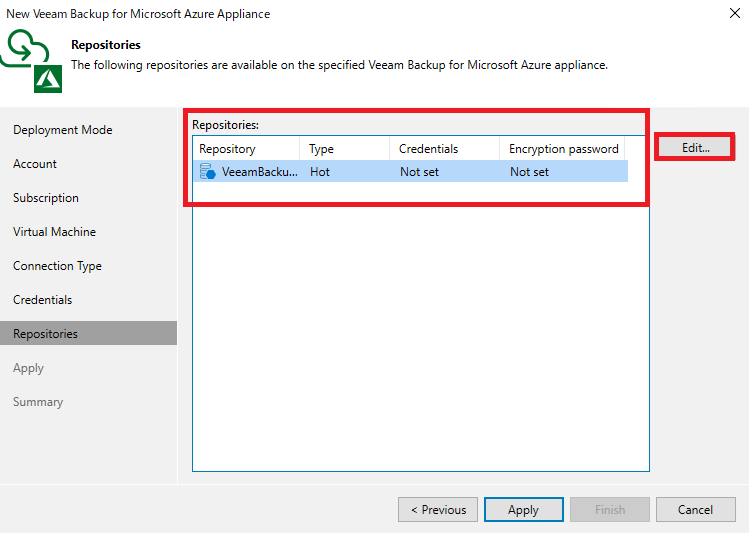Image resolution: width=749 pixels, height=533 pixels.
Task: Sort by the Encryption password column header
Action: point(562,149)
